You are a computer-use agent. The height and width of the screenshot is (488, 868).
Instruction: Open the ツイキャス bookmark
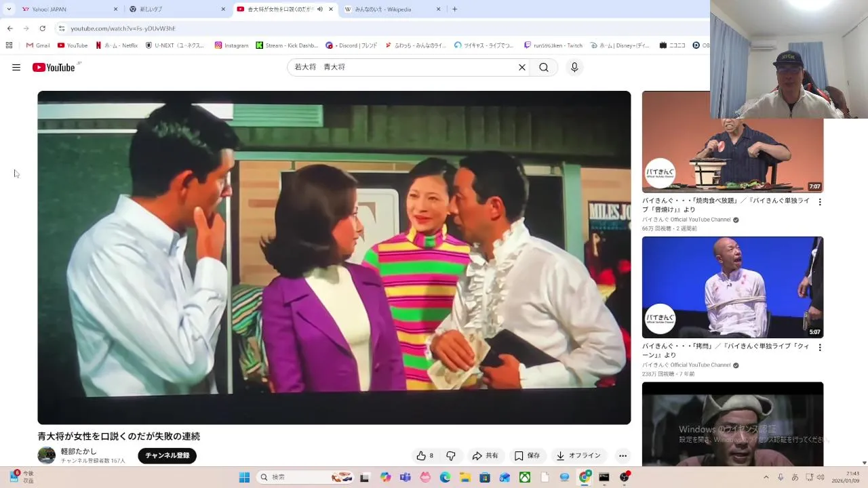[x=484, y=45]
